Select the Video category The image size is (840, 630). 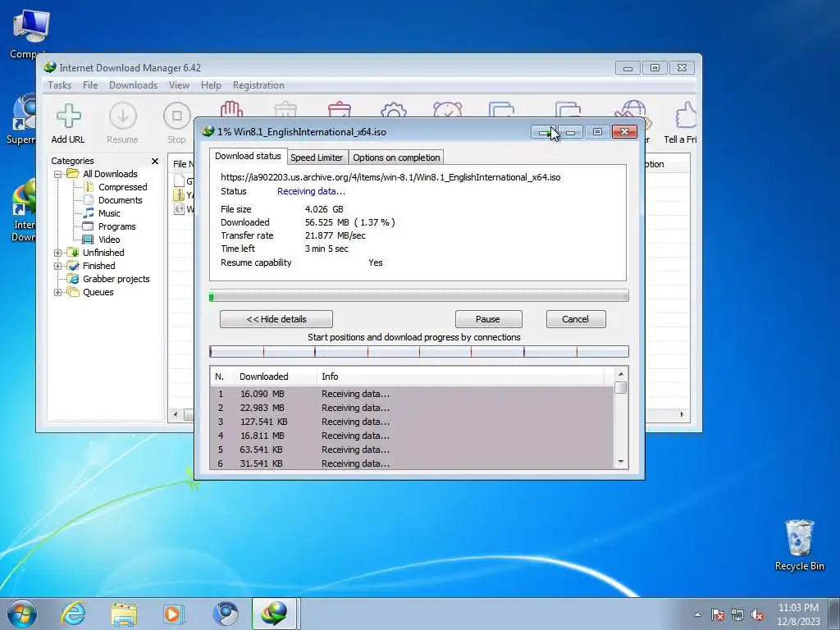[x=109, y=240]
